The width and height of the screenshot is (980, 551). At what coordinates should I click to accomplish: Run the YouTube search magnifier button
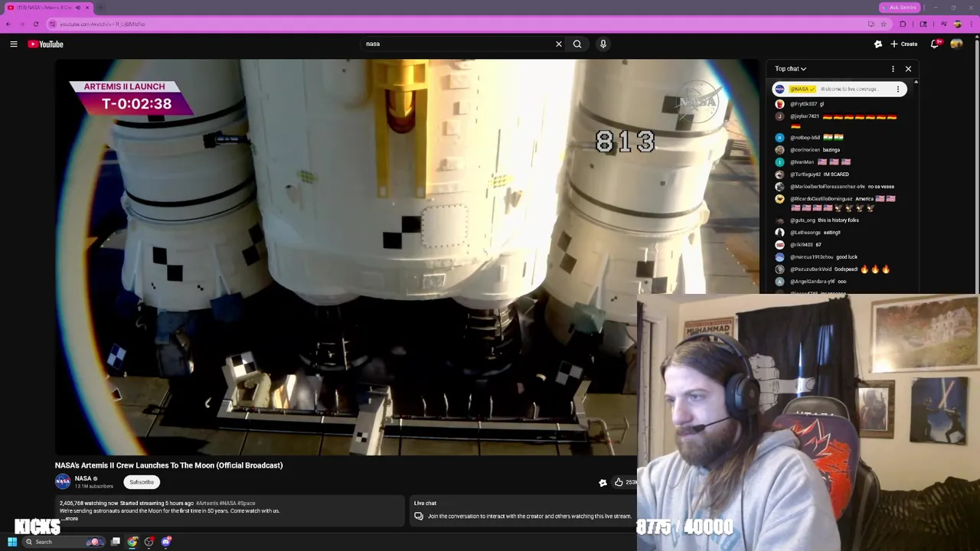pos(577,44)
